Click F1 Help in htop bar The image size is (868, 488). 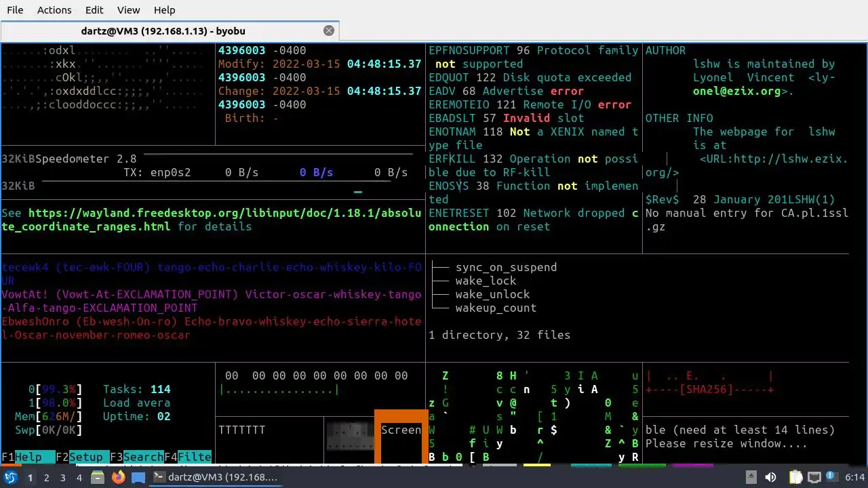coord(28,457)
